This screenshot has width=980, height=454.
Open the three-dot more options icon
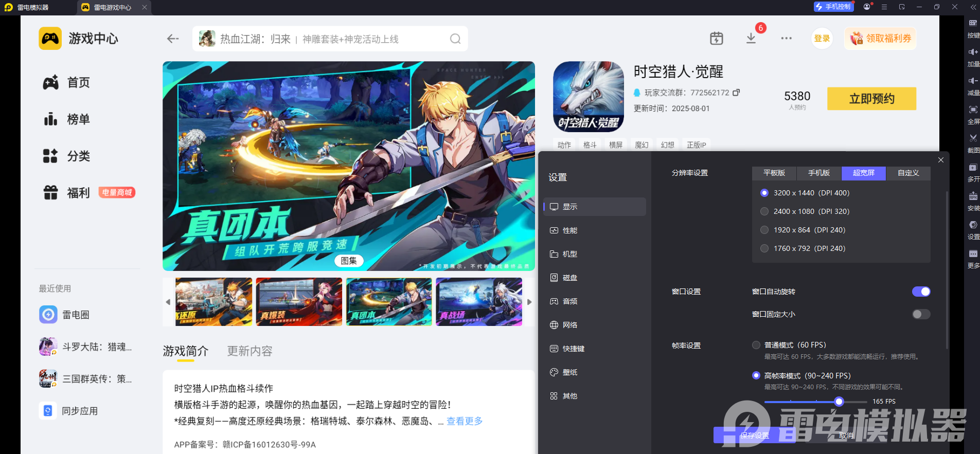coord(786,38)
